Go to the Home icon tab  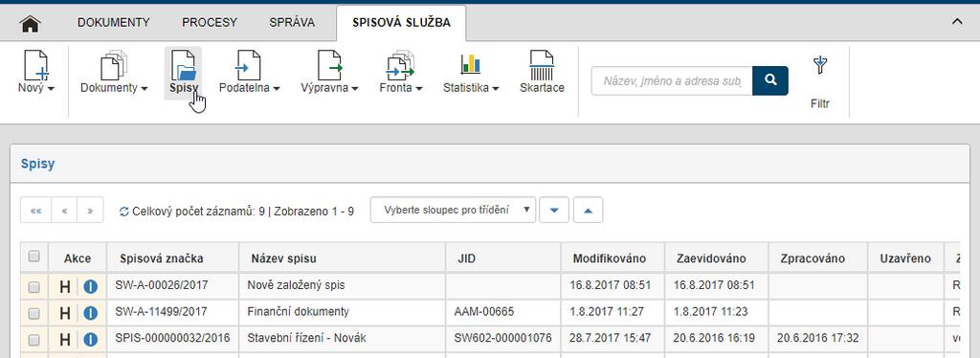pos(30,23)
